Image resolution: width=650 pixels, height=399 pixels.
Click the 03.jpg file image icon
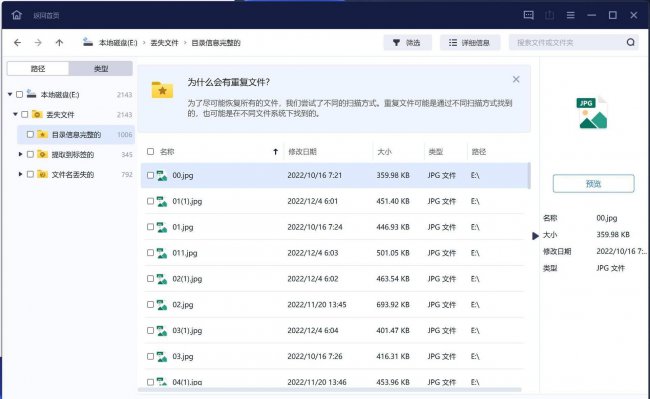coord(162,356)
